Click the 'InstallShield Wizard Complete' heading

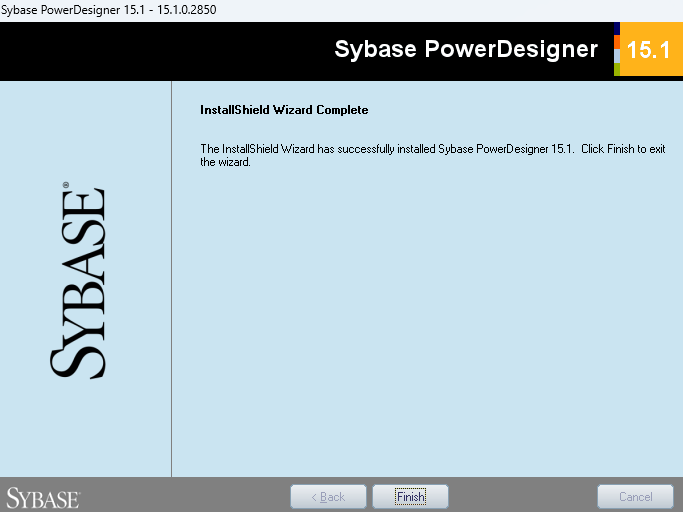[284, 110]
